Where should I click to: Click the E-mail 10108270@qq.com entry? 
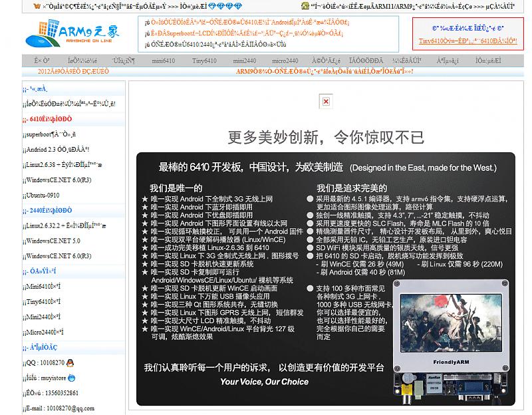click(x=61, y=408)
